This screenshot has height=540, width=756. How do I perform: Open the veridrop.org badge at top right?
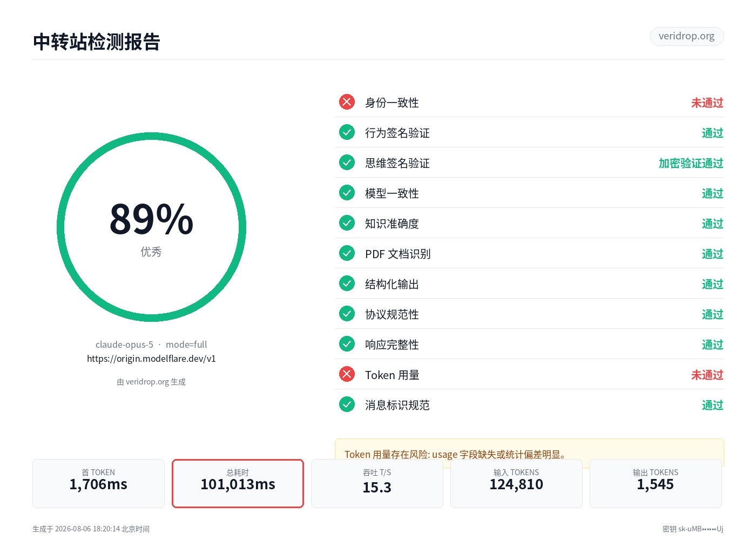pyautogui.click(x=687, y=36)
